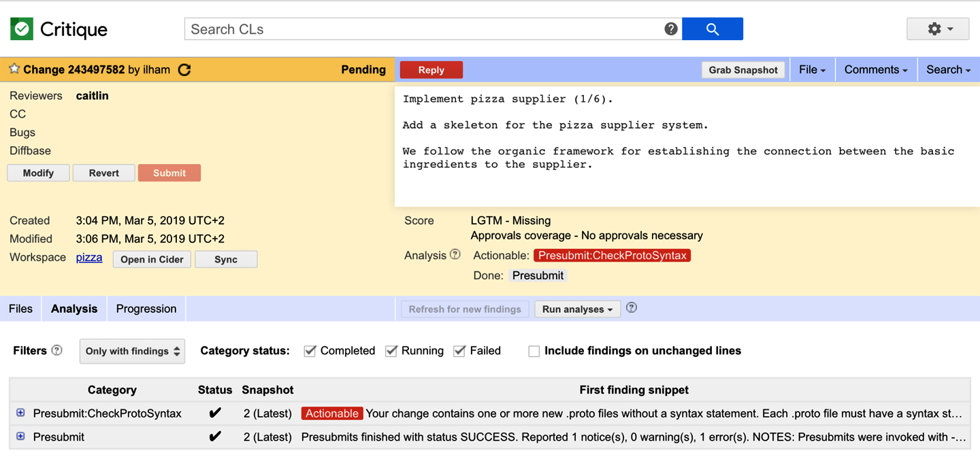Click the Search CLs input field
980x463 pixels.
pyautogui.click(x=422, y=29)
